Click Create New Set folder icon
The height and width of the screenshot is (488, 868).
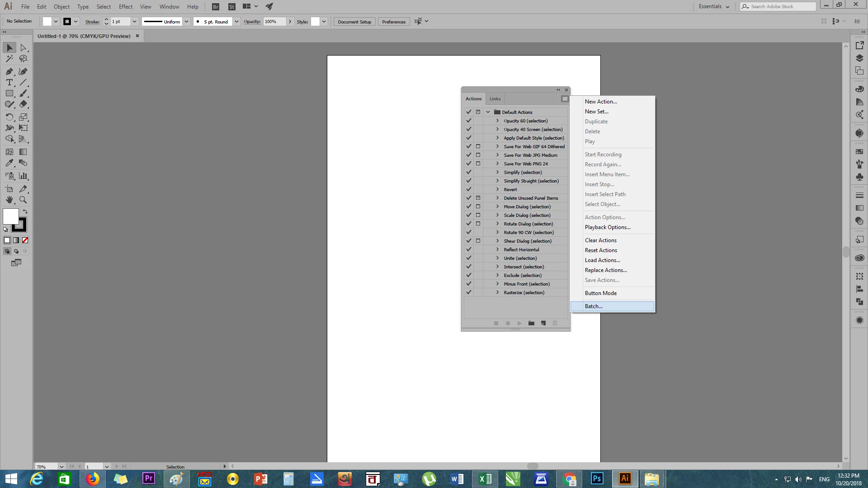(531, 323)
